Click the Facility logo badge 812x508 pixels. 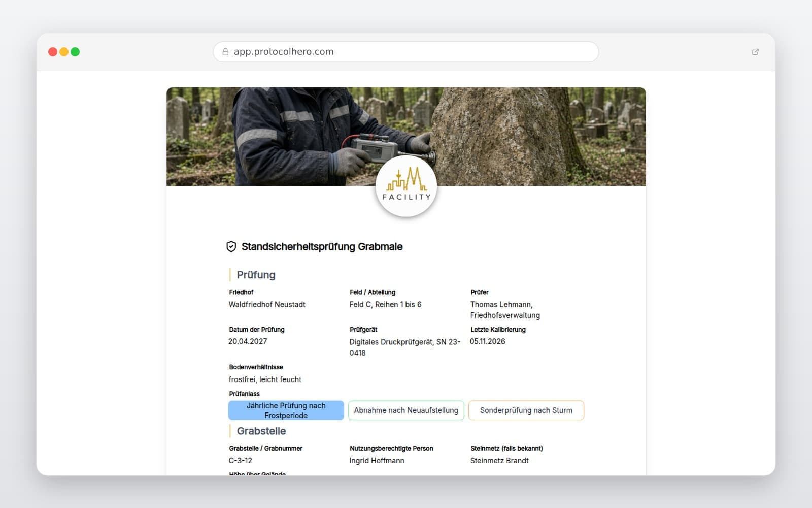(x=406, y=186)
